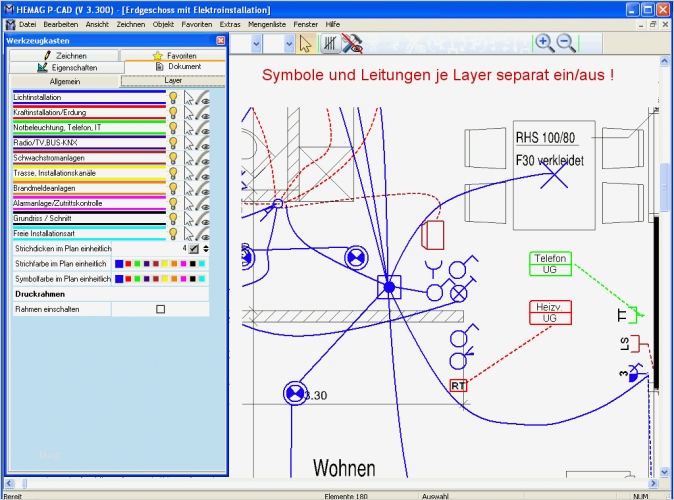
Task: Click the line-with-eye icon for Schwachstromanlagen
Action: pos(202,158)
